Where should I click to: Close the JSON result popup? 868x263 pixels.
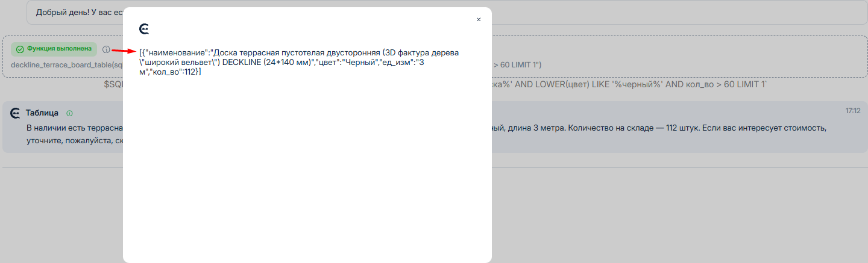pos(479,19)
